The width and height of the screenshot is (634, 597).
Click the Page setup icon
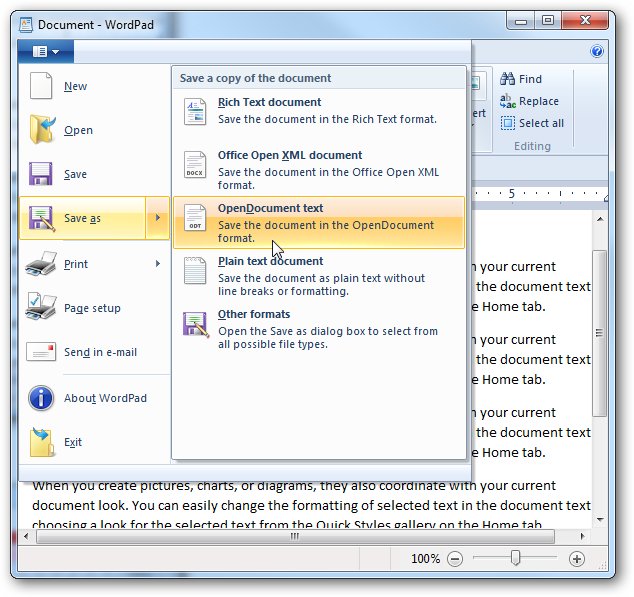(41, 307)
